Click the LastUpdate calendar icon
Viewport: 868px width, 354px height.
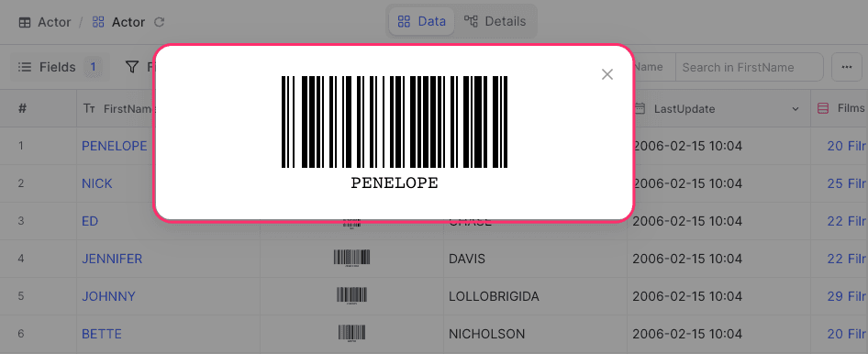pos(640,108)
